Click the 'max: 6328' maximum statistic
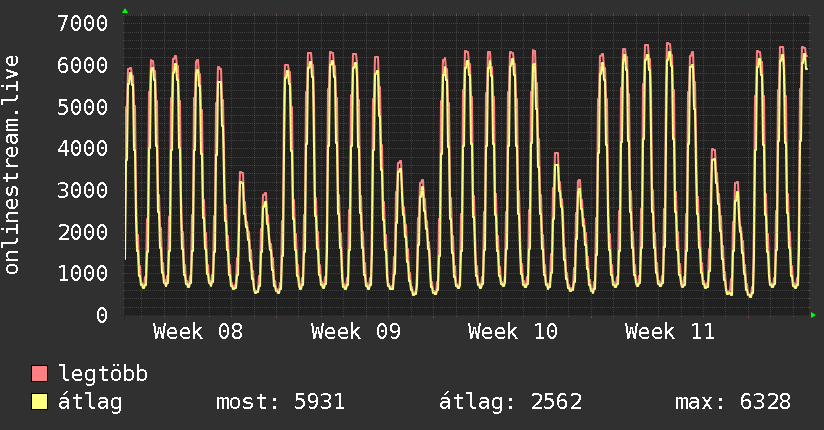 tap(733, 402)
